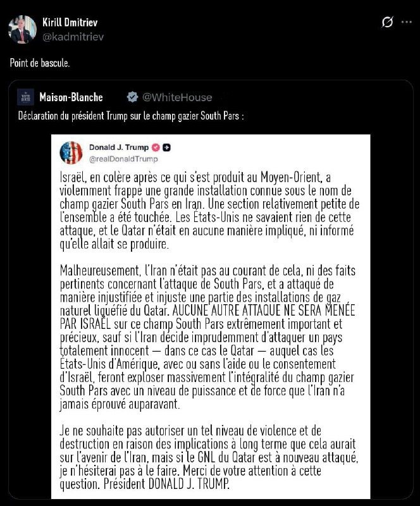Click Kirill Dmitriev's profile avatar
This screenshot has width=420, height=506.
pos(22,29)
